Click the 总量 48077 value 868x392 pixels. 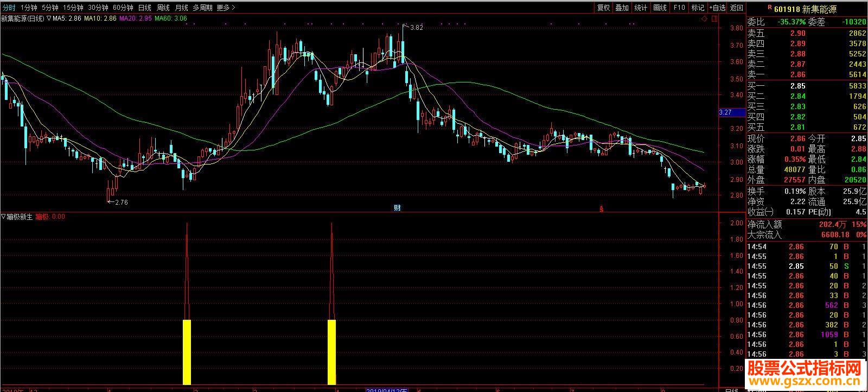pyautogui.click(x=794, y=169)
